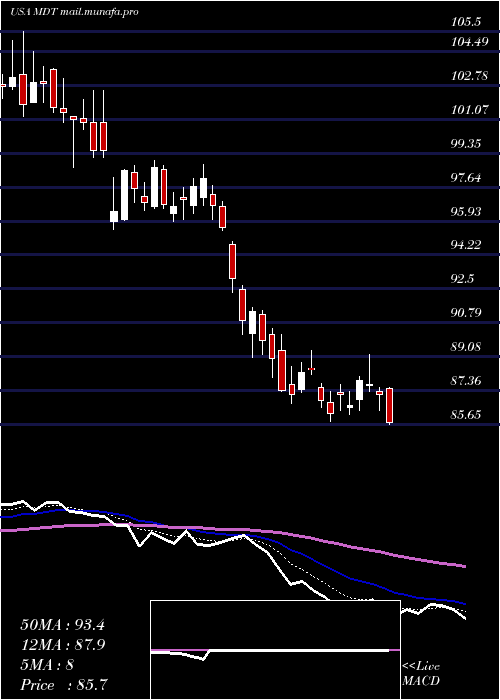Viewport: 500px width, 700px height.
Task: Click the Price : 85.7 readout
Action: 64,685
